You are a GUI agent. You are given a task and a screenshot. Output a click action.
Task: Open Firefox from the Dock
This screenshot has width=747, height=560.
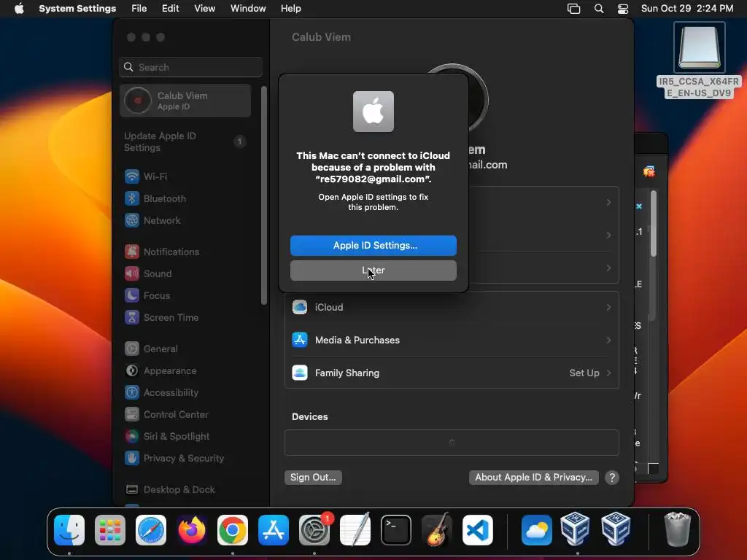192,530
